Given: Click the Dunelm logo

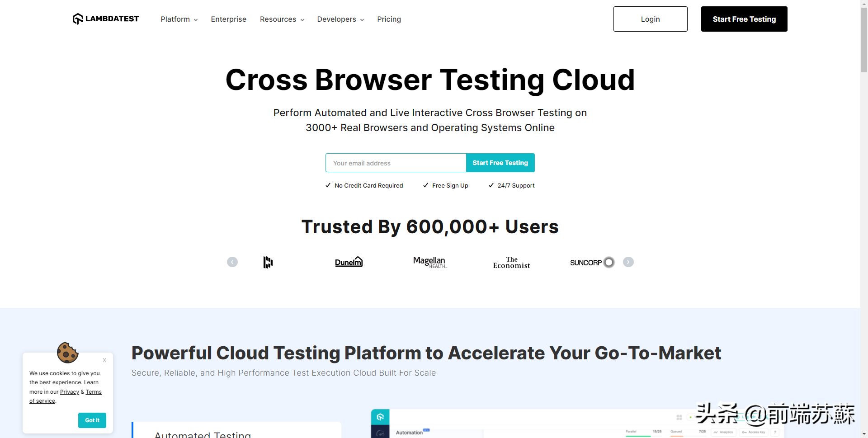Looking at the screenshot, I should click(349, 262).
